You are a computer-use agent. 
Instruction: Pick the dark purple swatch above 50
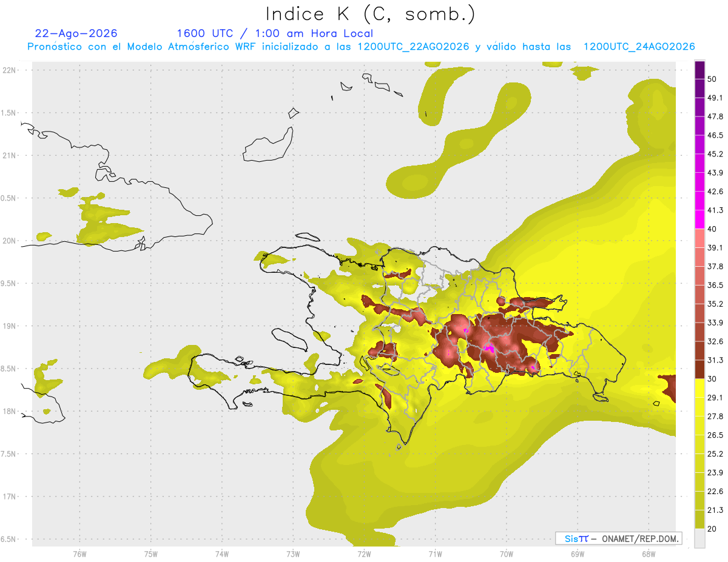click(699, 70)
